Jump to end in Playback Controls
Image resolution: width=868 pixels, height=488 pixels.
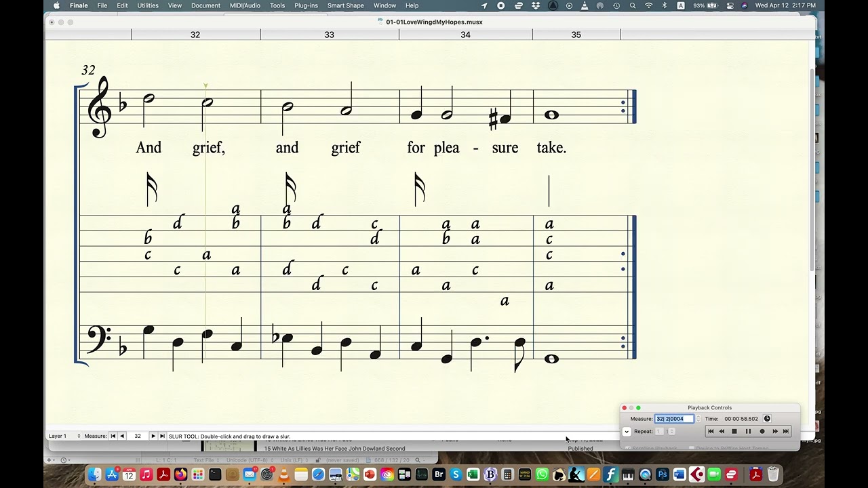pyautogui.click(x=786, y=431)
